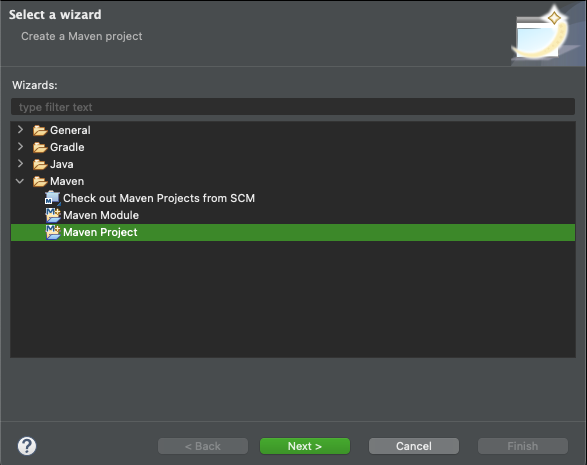Click the Maven Project wizard icon
This screenshot has width=587, height=465.
53,232
